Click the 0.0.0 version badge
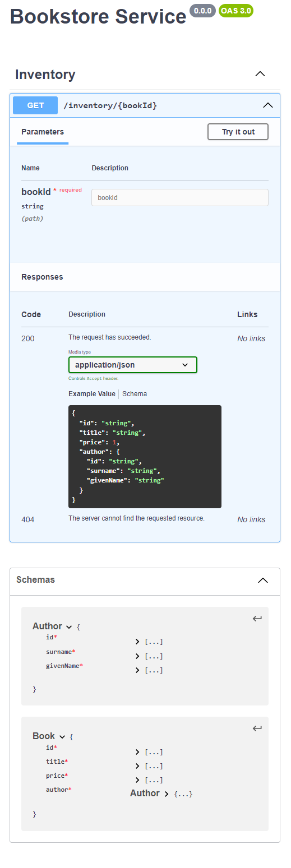The height and width of the screenshot is (868, 291). (202, 11)
